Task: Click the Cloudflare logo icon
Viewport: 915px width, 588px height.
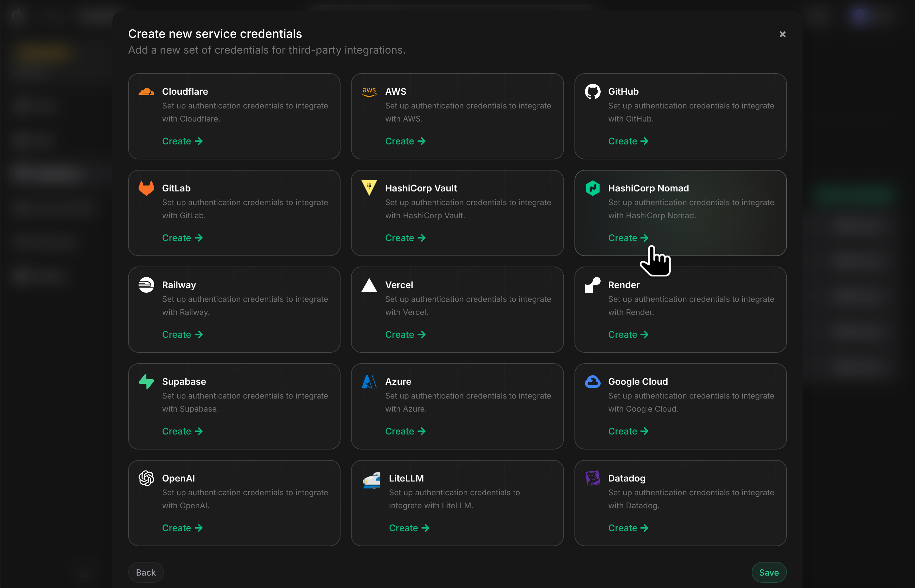Action: pyautogui.click(x=146, y=92)
